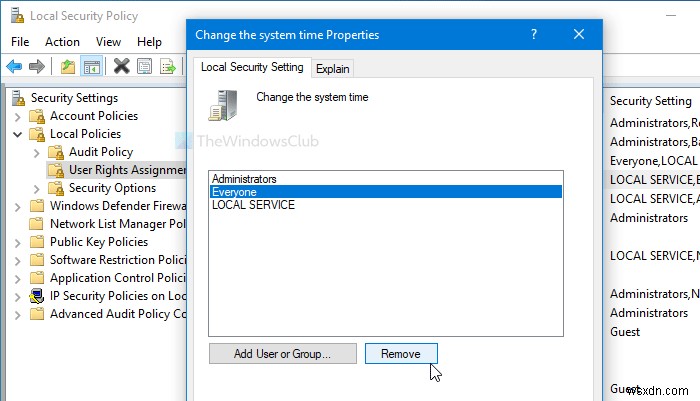Image resolution: width=700 pixels, height=401 pixels.
Task: Click the Public Key Policies folder icon
Action: (x=37, y=242)
